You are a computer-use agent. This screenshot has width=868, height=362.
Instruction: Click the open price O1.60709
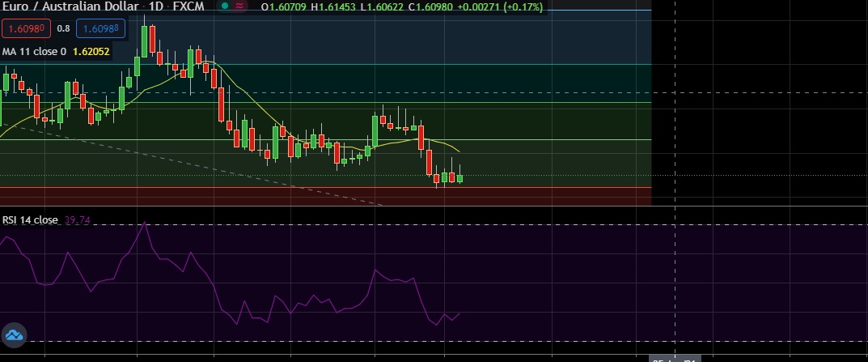(284, 7)
